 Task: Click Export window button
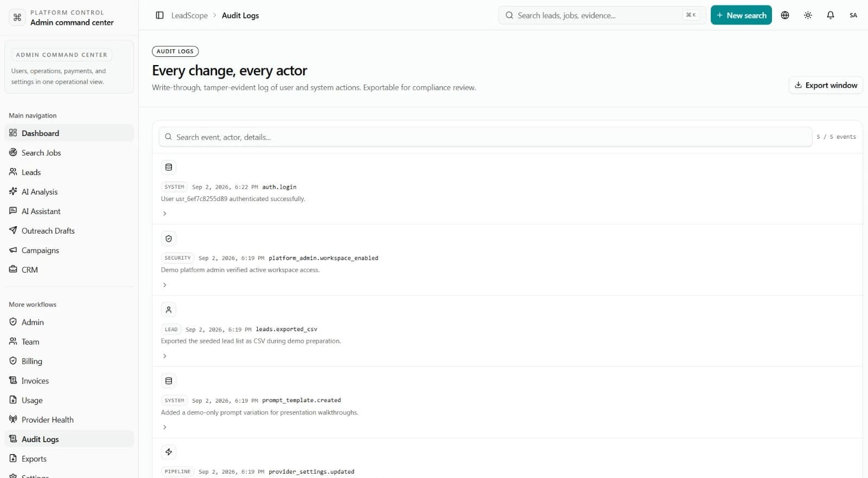click(826, 85)
